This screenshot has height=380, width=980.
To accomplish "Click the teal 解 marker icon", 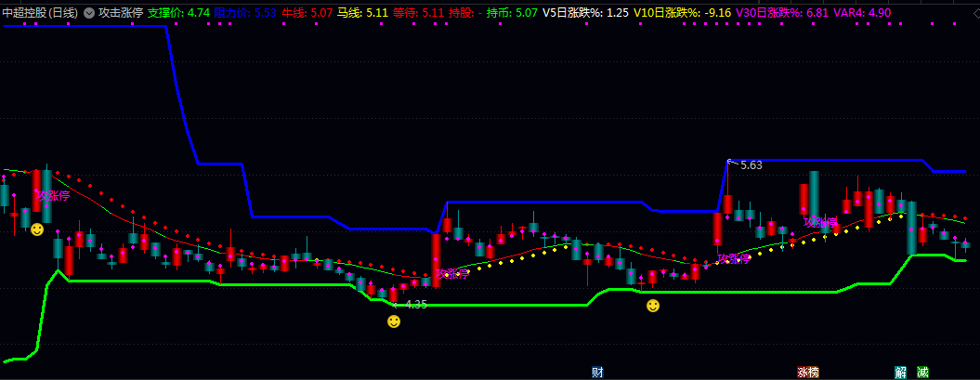I will [x=901, y=373].
